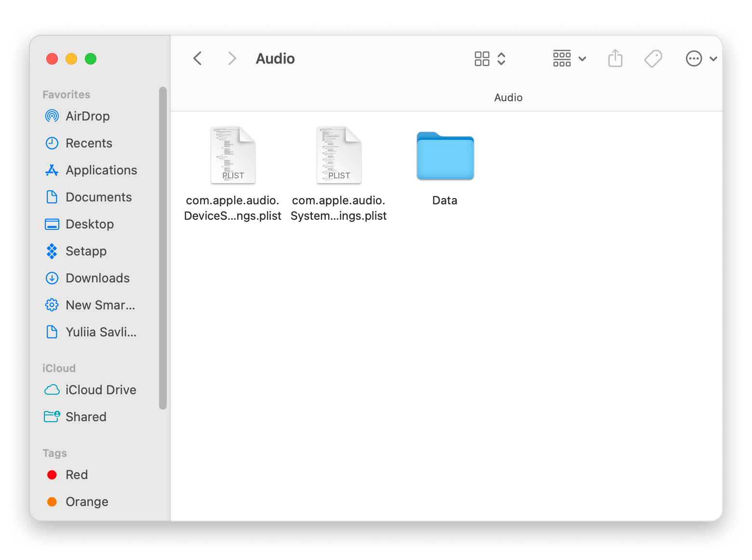Go to Downloads folder in sidebar
Image resolution: width=752 pixels, height=560 pixels.
pyautogui.click(x=97, y=278)
